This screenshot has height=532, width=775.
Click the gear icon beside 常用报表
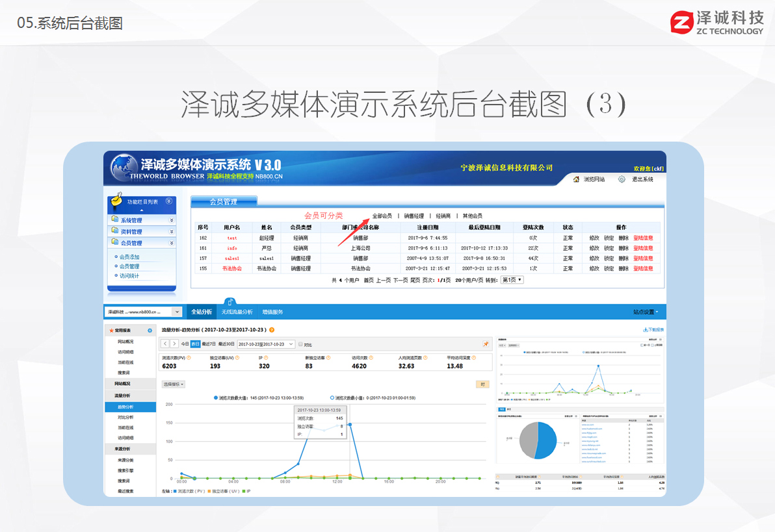click(x=150, y=331)
